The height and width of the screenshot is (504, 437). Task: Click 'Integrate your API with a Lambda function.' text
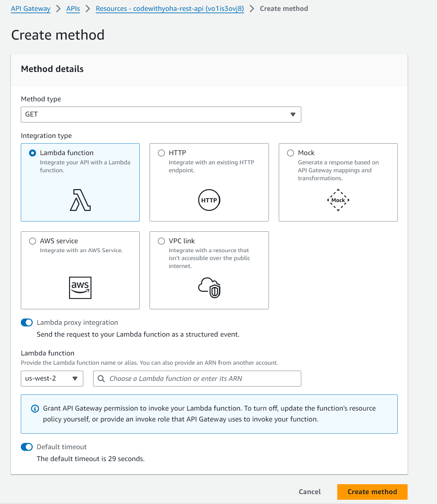[85, 166]
